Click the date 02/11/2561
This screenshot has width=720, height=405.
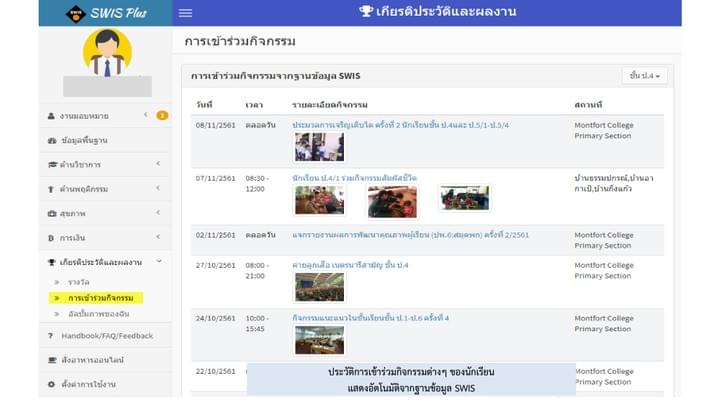[215, 235]
